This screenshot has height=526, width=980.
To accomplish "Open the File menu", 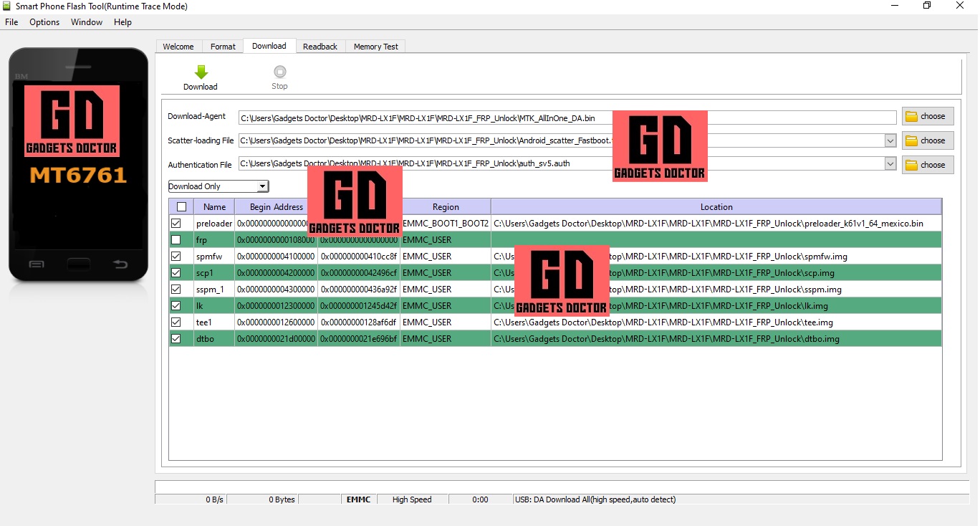I will [11, 22].
